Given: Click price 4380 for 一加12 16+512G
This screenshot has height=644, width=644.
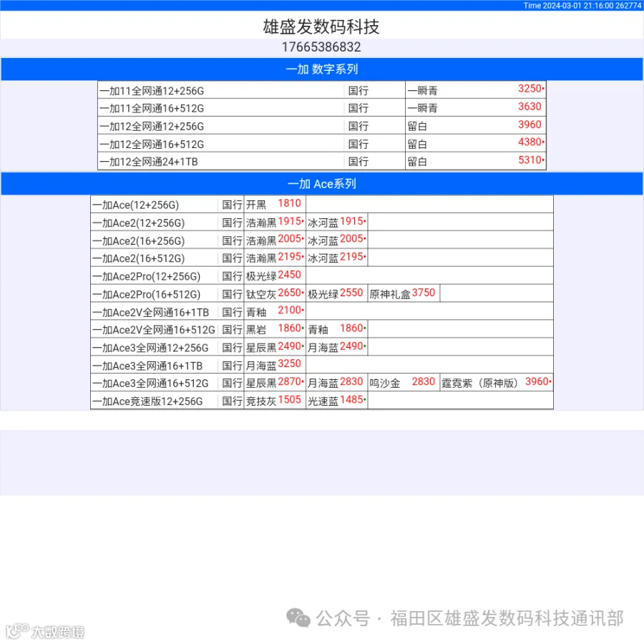Looking at the screenshot, I should point(530,142).
